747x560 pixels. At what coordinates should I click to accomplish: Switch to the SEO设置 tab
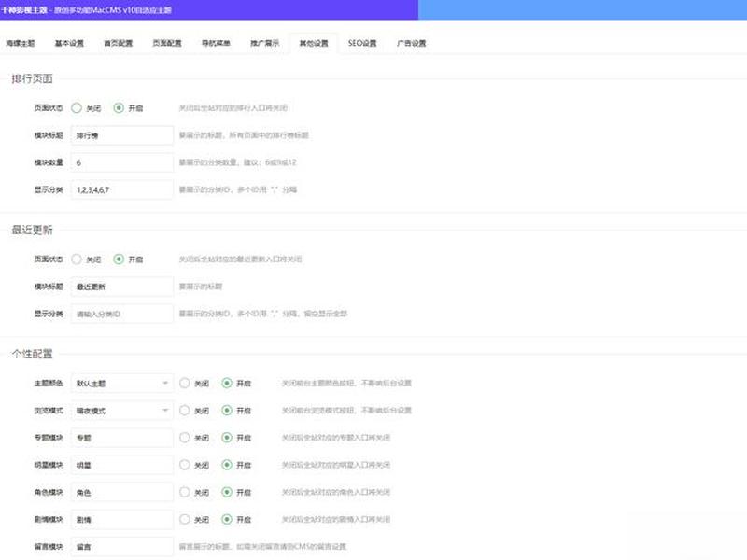click(362, 43)
